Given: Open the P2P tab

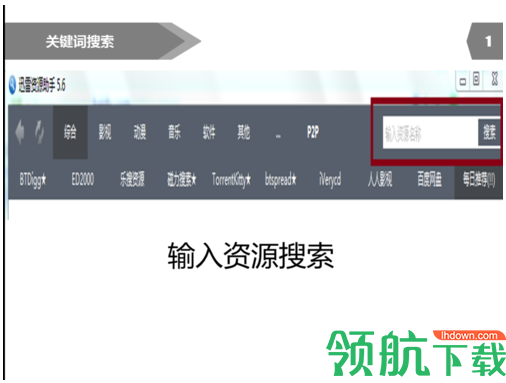Looking at the screenshot, I should 313,132.
